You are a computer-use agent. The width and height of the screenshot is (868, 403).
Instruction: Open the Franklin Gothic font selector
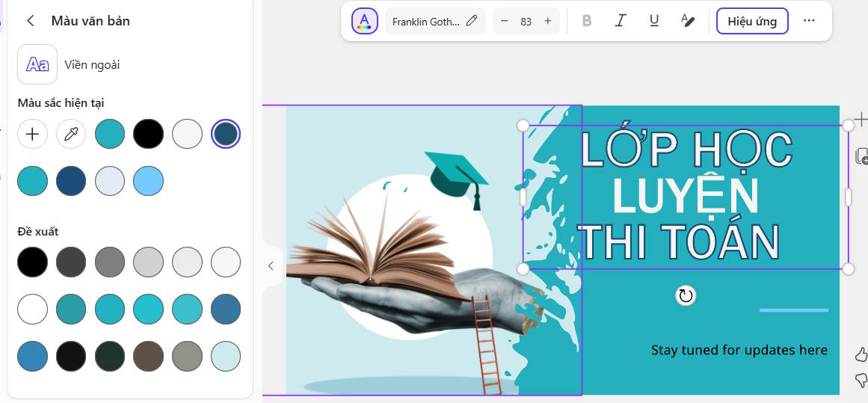click(434, 21)
